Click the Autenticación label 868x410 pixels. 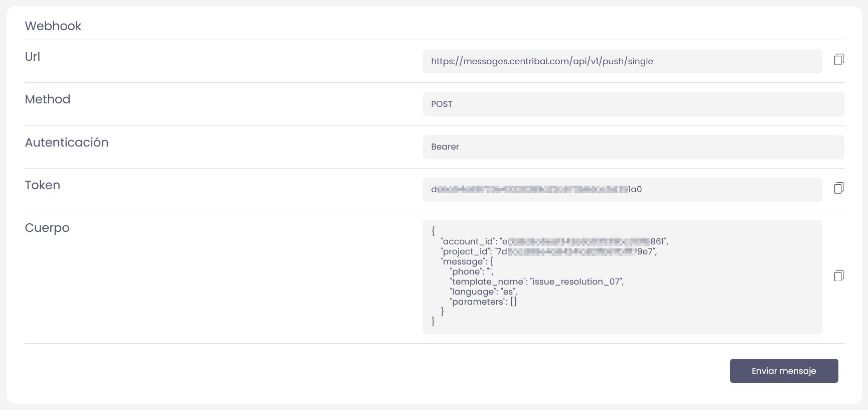(x=67, y=143)
